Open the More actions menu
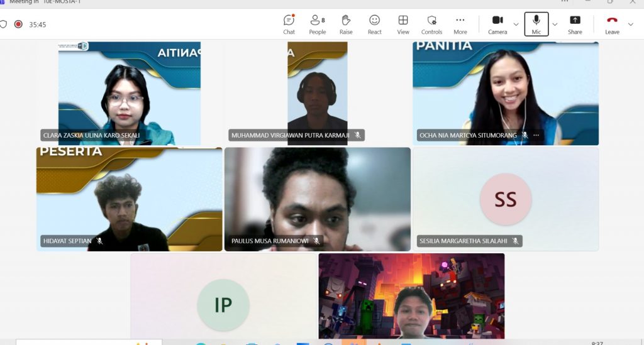Viewport: 644px width, 345px height. [460, 24]
